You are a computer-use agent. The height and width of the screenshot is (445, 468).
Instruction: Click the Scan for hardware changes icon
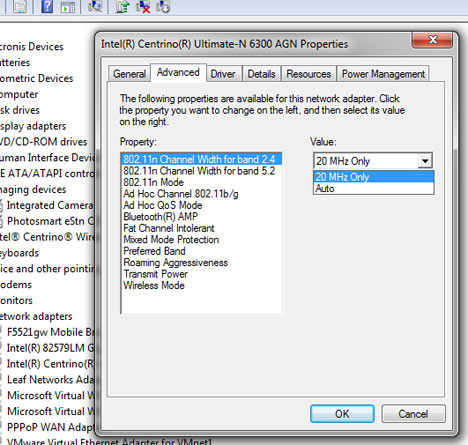[x=95, y=6]
